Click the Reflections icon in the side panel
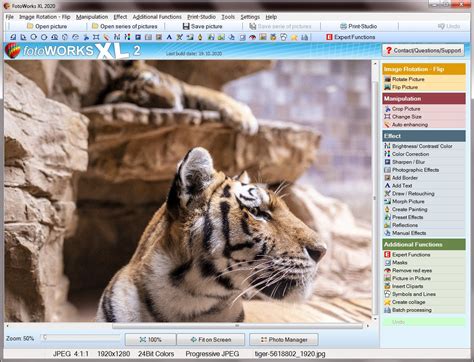Viewport: 474px width, 362px height. [387, 225]
